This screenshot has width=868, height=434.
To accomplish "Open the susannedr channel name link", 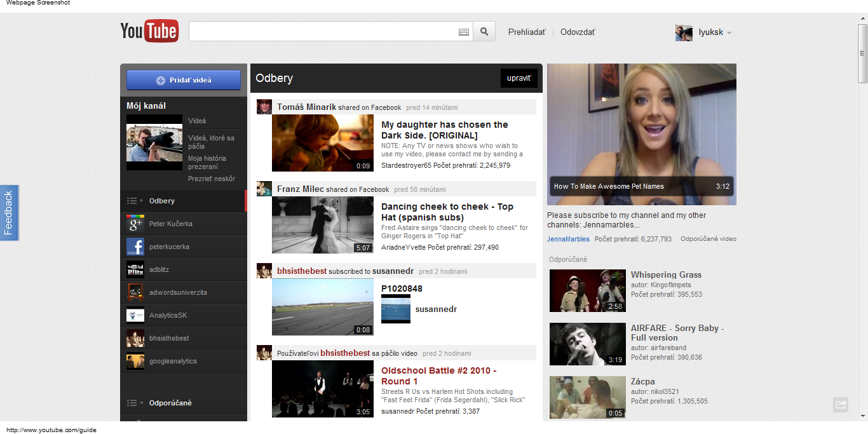I will pos(436,309).
